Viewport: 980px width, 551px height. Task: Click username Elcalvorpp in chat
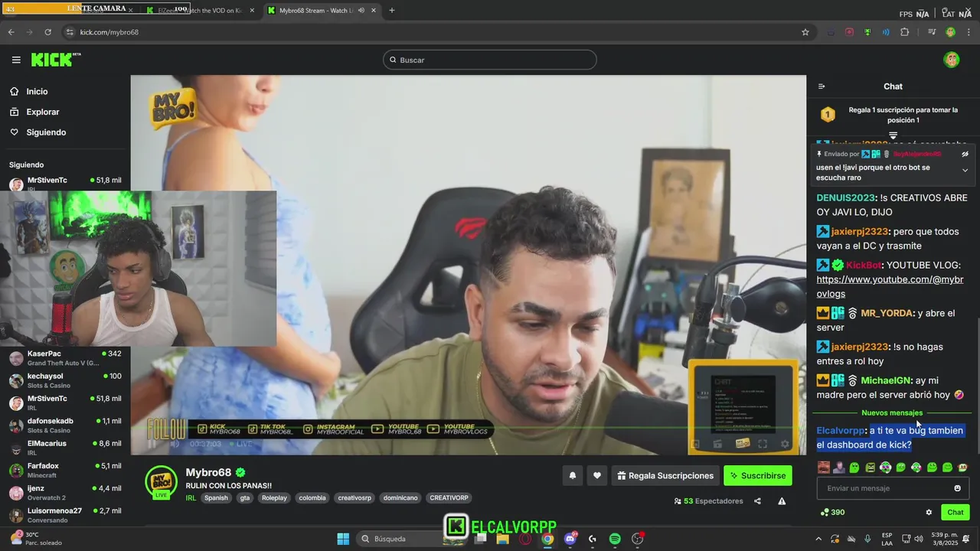[x=841, y=431]
